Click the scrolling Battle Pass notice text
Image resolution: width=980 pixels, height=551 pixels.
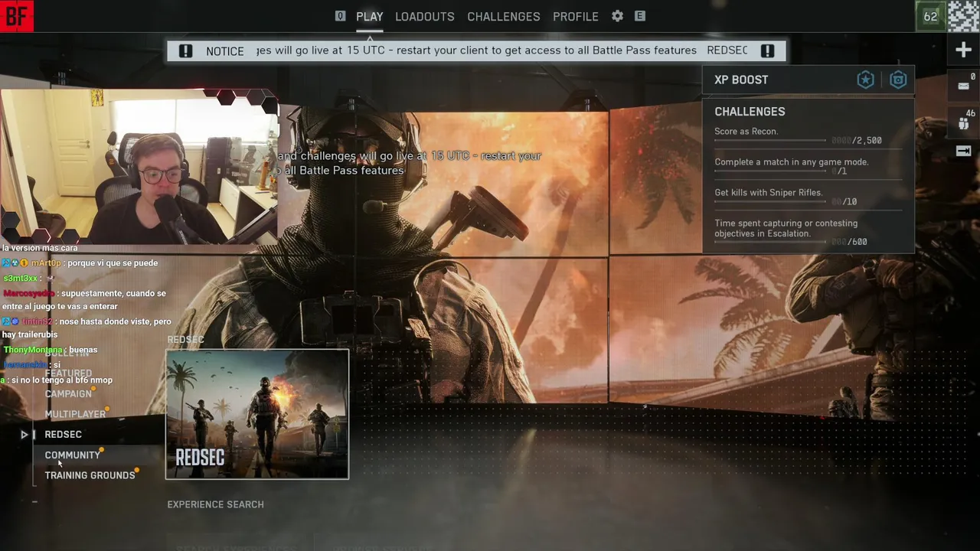pos(501,51)
